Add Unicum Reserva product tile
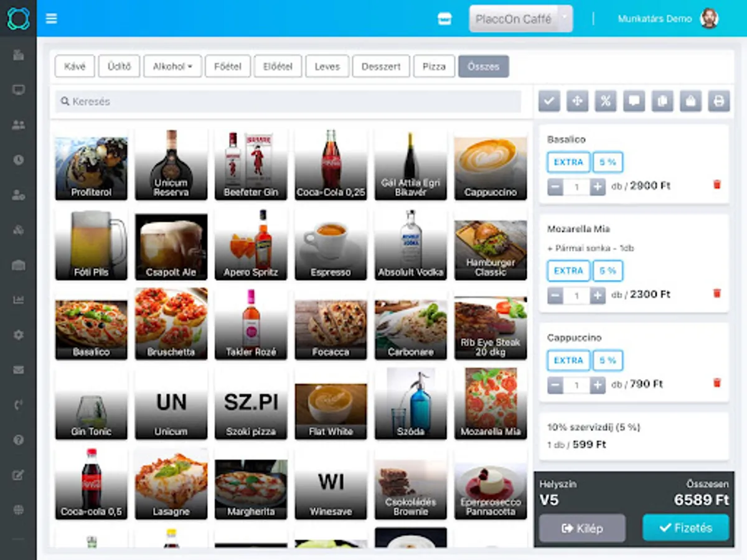The image size is (747, 560). pos(171,165)
